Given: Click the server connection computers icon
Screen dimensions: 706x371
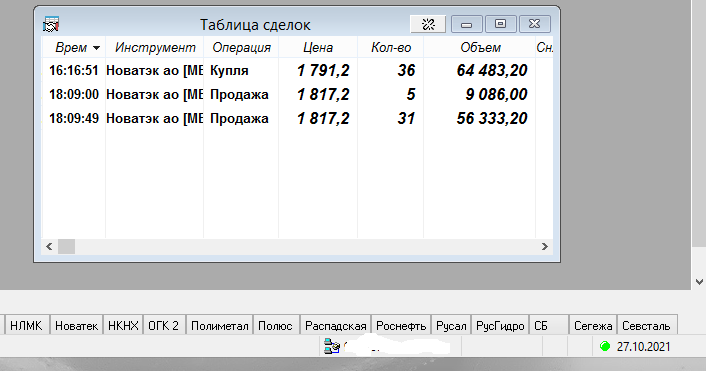Looking at the screenshot, I should tap(332, 346).
